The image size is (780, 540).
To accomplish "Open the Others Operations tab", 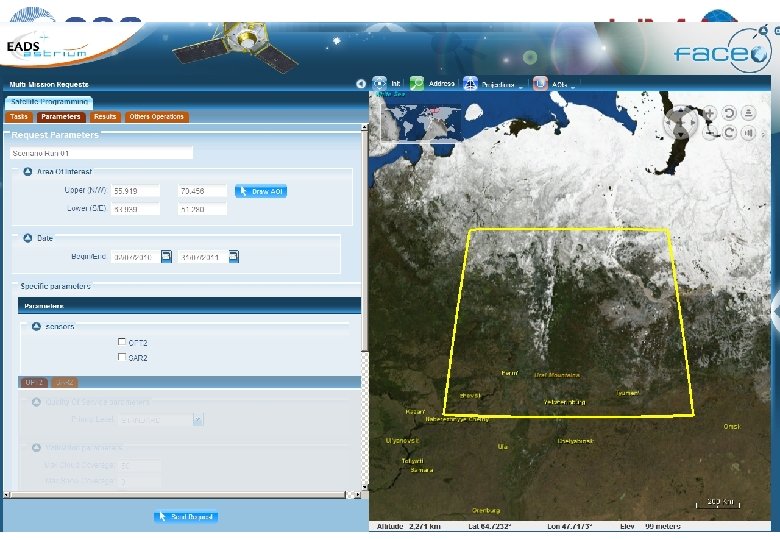I will [x=156, y=117].
